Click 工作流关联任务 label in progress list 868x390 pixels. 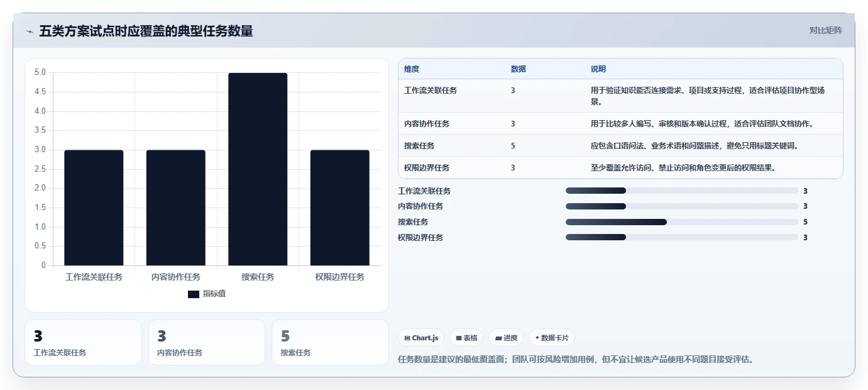(424, 191)
